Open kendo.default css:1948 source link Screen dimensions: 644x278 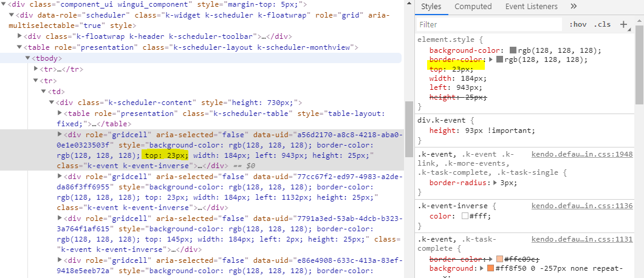(581, 155)
